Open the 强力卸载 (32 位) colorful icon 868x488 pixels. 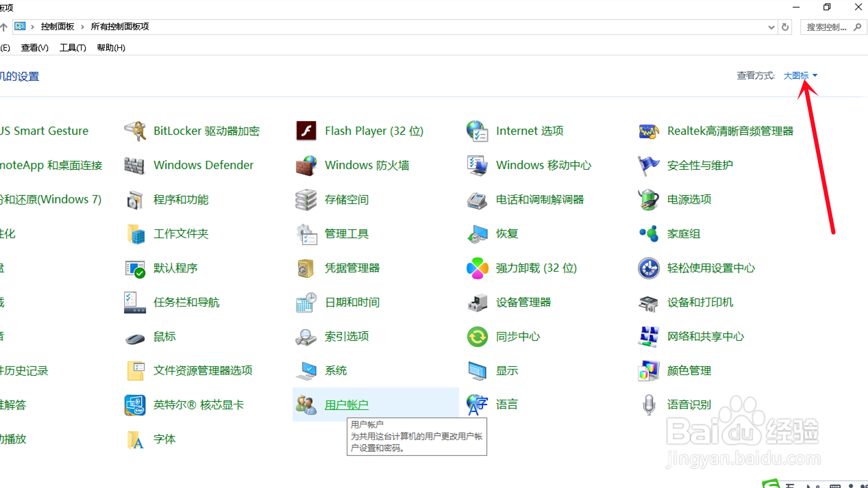[x=478, y=268]
